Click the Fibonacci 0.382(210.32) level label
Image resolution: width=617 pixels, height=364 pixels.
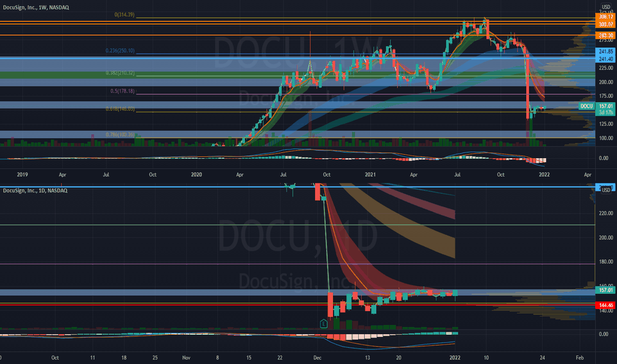coord(120,73)
